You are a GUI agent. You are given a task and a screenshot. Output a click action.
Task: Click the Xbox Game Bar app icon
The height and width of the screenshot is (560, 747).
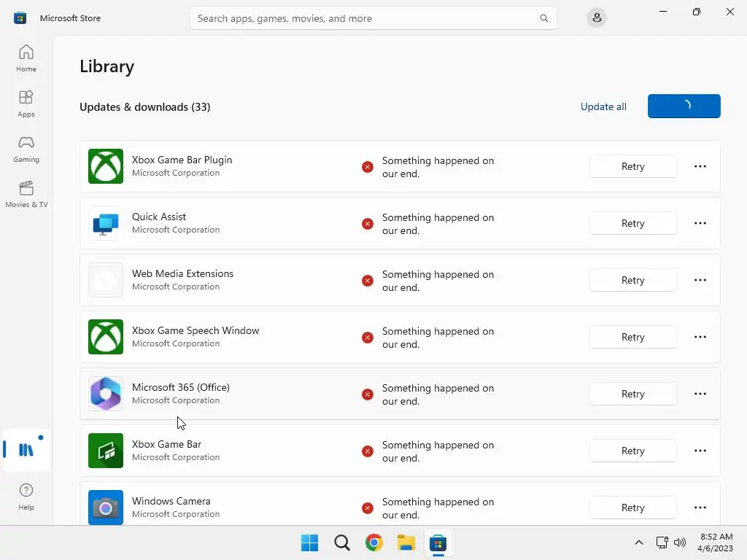pos(106,451)
